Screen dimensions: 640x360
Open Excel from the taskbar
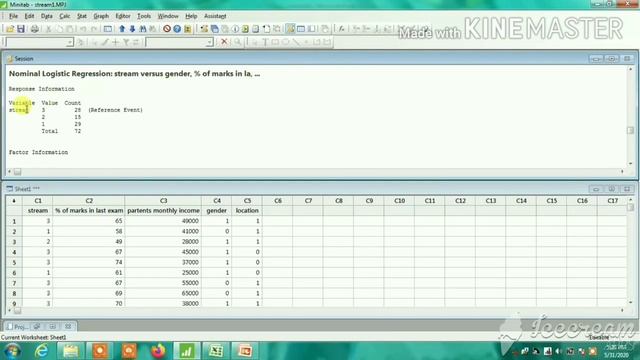[x=216, y=351]
